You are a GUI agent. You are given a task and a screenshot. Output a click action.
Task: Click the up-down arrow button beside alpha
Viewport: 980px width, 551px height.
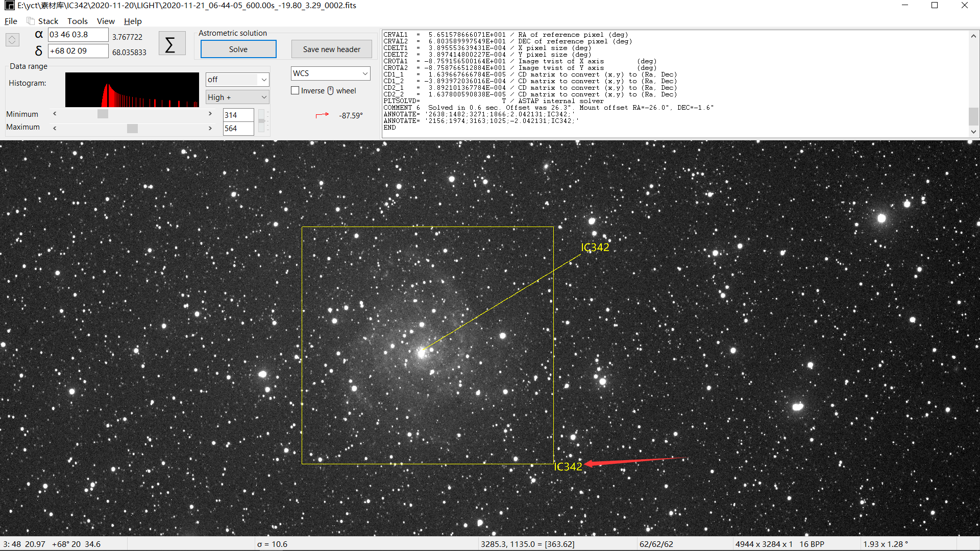pyautogui.click(x=12, y=39)
